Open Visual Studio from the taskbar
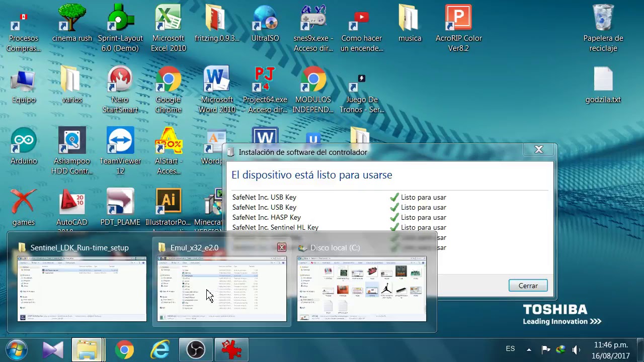Viewport: 644px width, 362px height. coord(53,350)
